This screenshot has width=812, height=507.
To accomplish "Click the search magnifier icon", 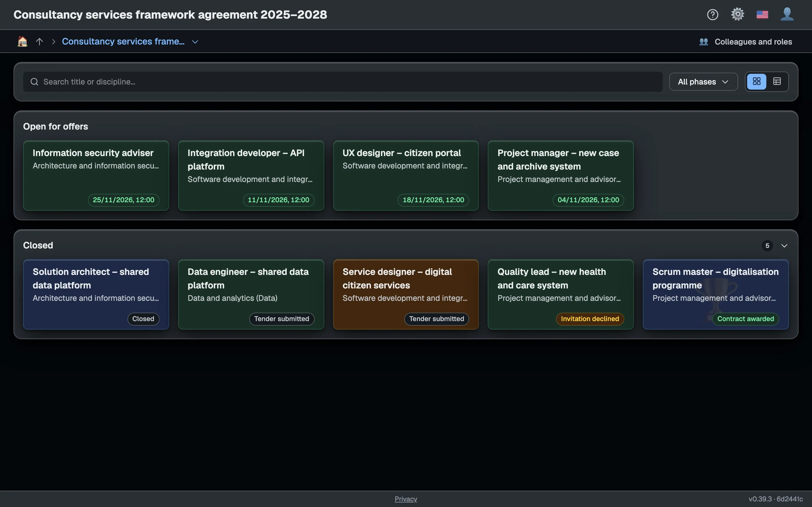I will tap(34, 82).
